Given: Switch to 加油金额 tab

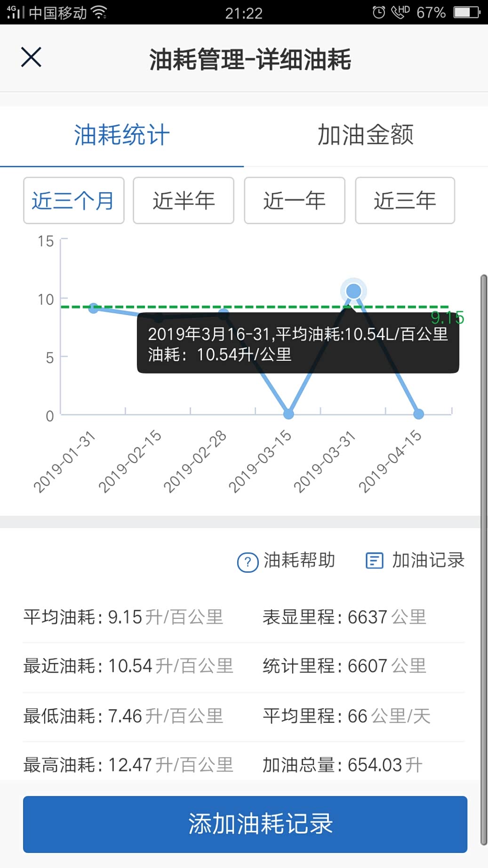Looking at the screenshot, I should [x=366, y=136].
